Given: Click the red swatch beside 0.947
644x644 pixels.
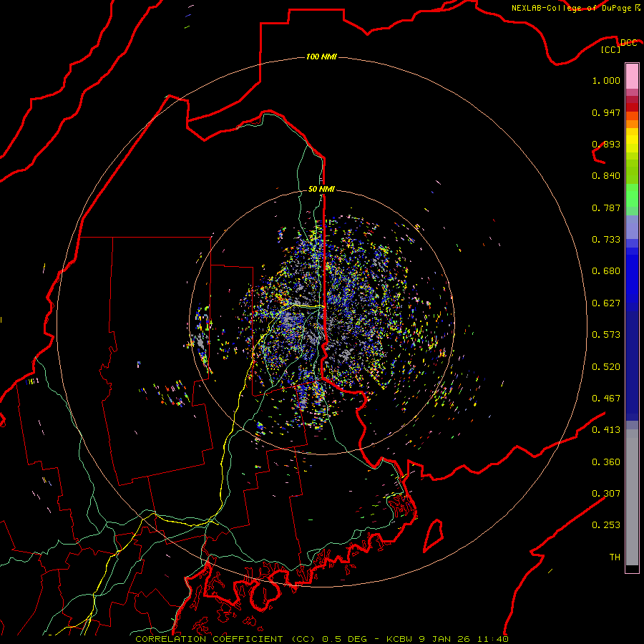Looking at the screenshot, I should [x=632, y=107].
